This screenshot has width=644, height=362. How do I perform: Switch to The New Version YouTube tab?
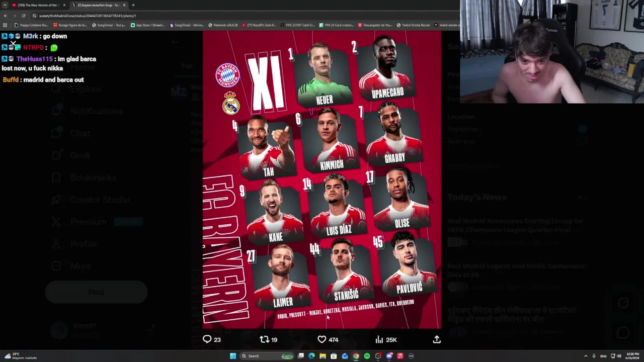[x=39, y=5]
